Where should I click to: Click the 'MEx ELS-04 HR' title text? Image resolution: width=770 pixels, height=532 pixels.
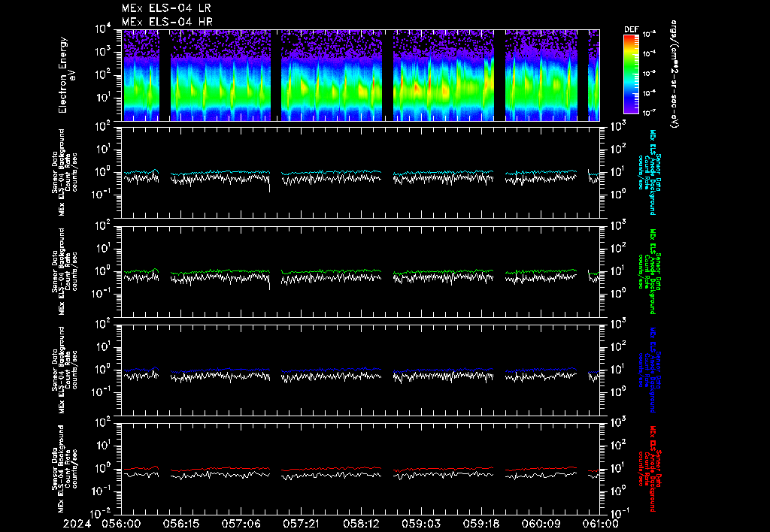point(167,22)
